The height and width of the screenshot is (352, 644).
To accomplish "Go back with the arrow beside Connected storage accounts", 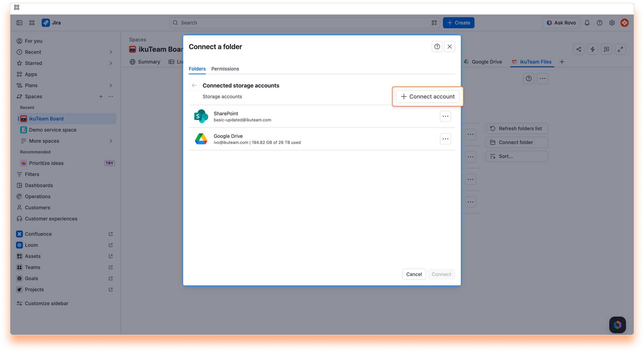I will tap(194, 85).
